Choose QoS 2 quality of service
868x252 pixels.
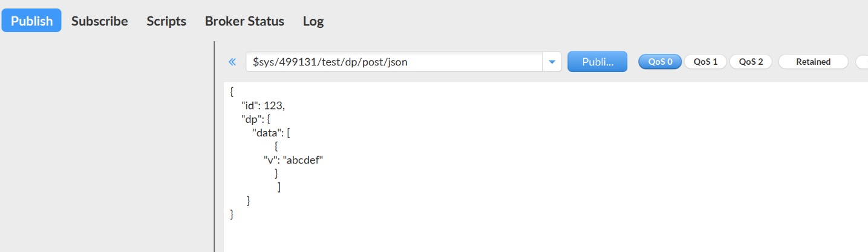(x=751, y=62)
